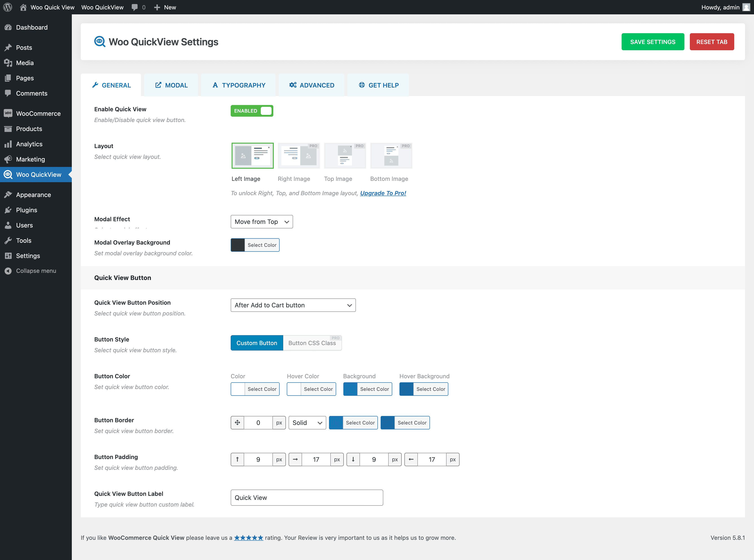This screenshot has width=754, height=560.
Task: Click the home icon beside Woo Quick View
Action: click(x=23, y=7)
